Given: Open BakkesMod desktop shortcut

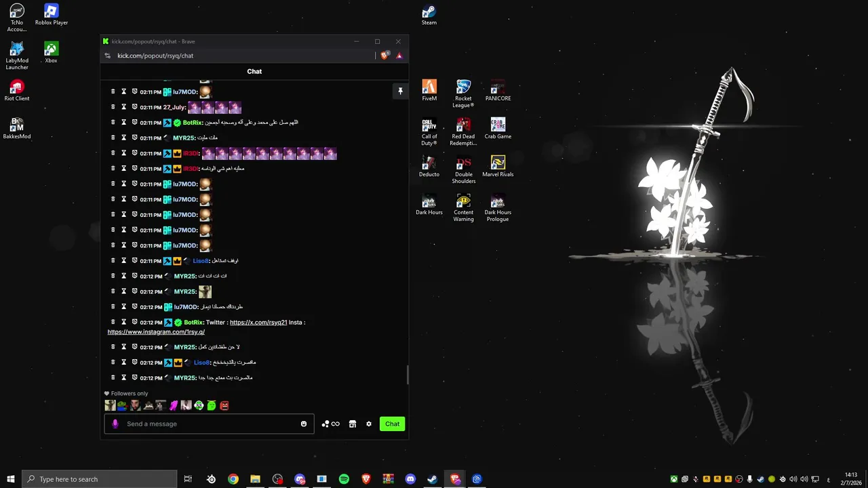Looking at the screenshot, I should (x=17, y=129).
